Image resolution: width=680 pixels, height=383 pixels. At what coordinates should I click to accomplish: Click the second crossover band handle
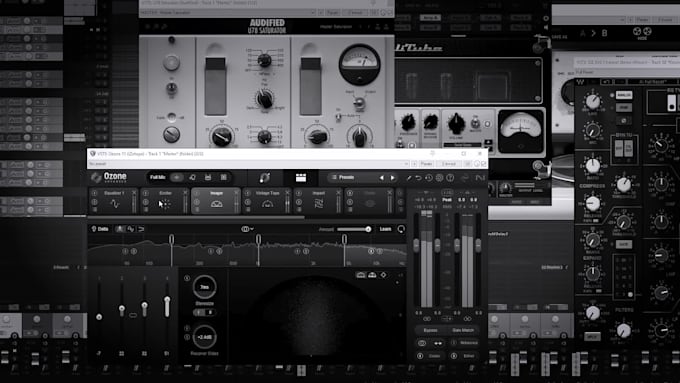tap(258, 239)
